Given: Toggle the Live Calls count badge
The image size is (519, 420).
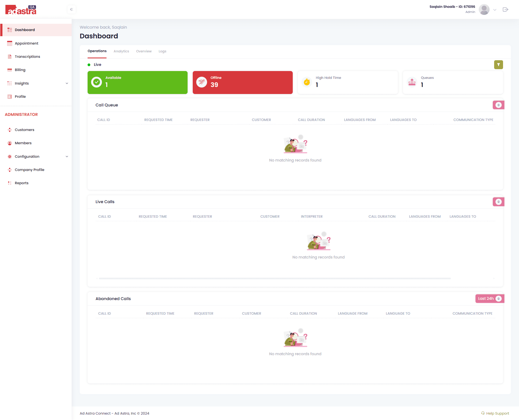Looking at the screenshot, I should point(498,201).
